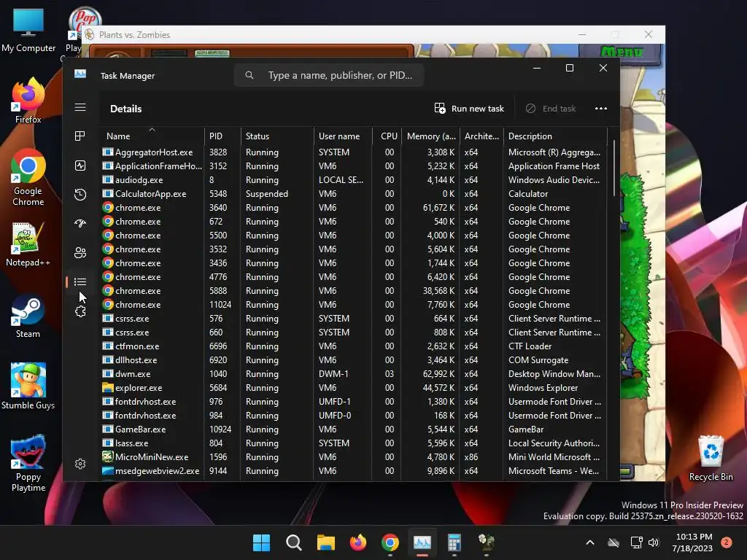This screenshot has height=560, width=747.
Task: Switch to Calculator on the taskbar
Action: point(454,542)
